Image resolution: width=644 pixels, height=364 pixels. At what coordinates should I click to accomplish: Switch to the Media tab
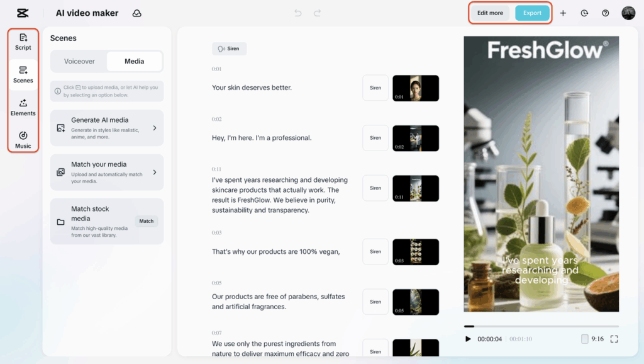135,61
